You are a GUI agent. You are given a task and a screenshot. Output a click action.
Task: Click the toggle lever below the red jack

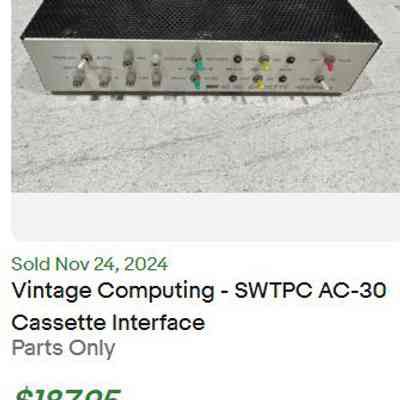tap(323, 82)
